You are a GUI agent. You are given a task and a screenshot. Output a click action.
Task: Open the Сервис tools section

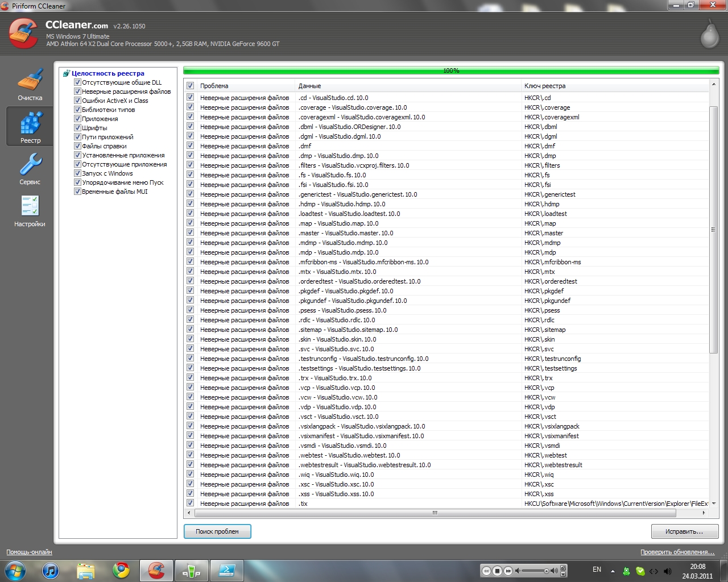(x=30, y=169)
